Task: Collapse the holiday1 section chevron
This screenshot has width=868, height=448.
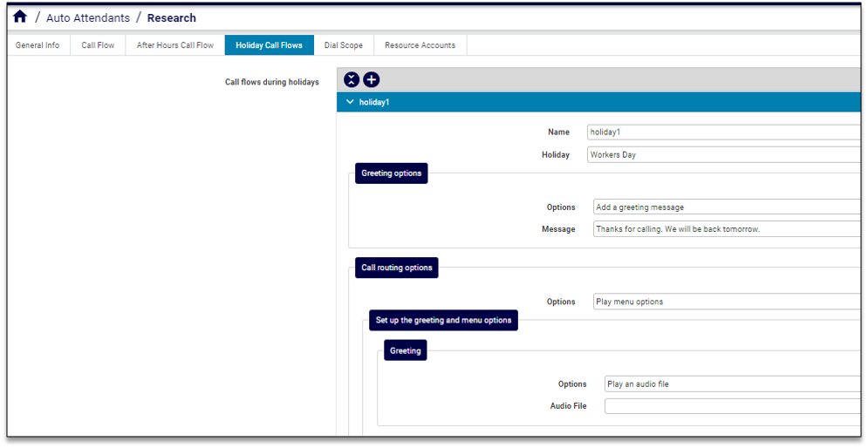Action: pos(350,102)
